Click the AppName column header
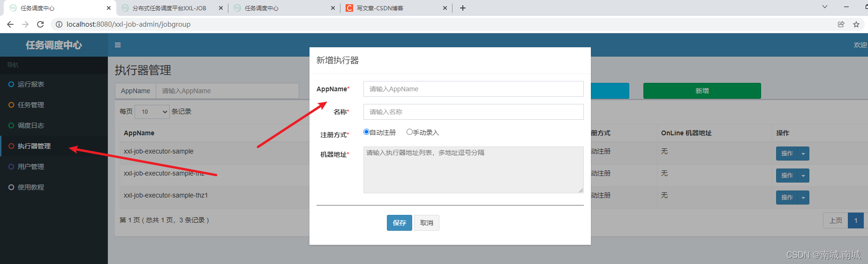 click(139, 133)
